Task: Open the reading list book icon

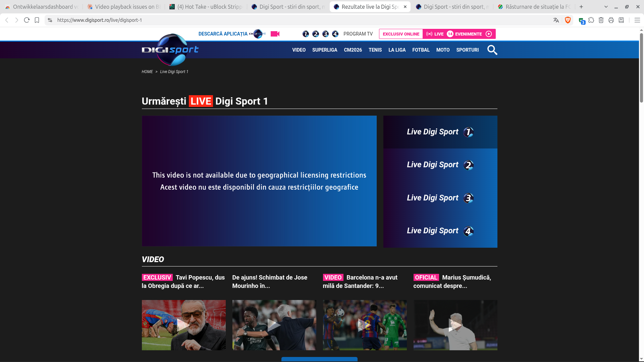Action: [x=621, y=20]
